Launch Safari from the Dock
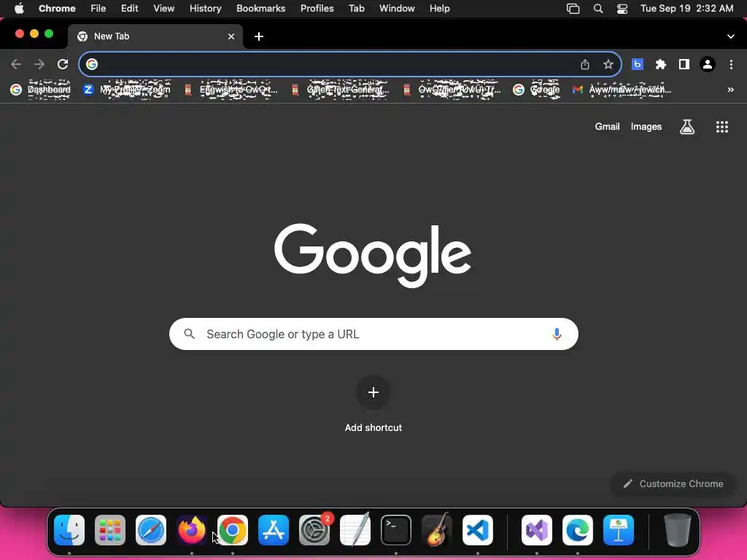This screenshot has width=747, height=560. click(x=151, y=530)
